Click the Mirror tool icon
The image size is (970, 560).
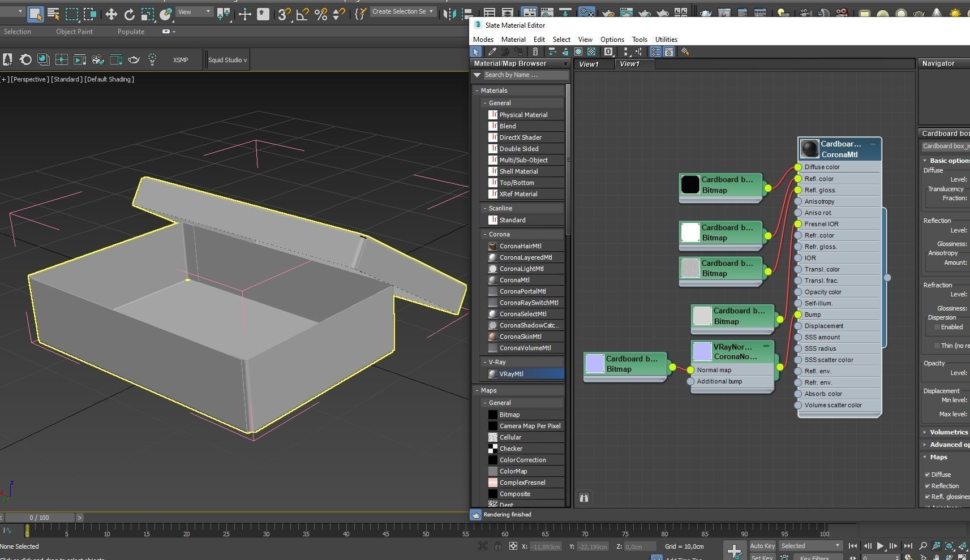click(450, 14)
